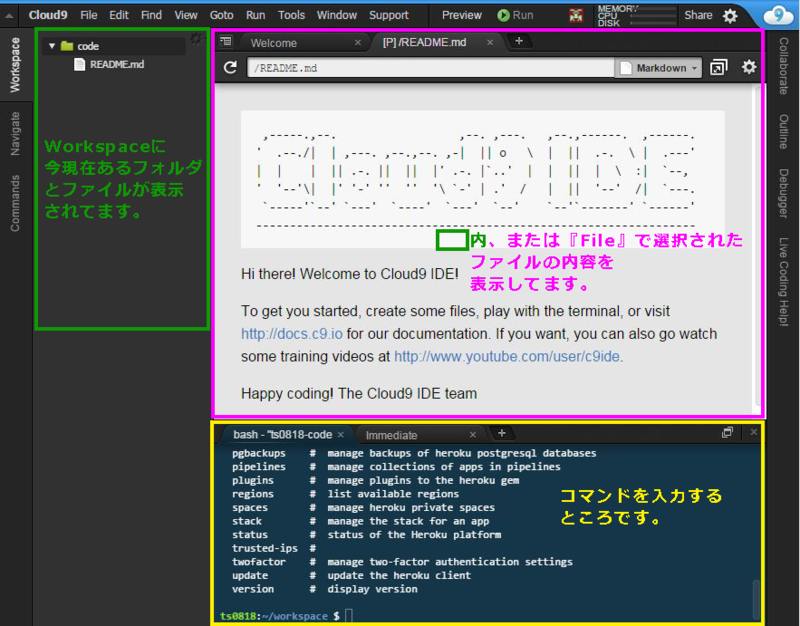Open the Support menu
The width and height of the screenshot is (800, 626).
pos(389,15)
